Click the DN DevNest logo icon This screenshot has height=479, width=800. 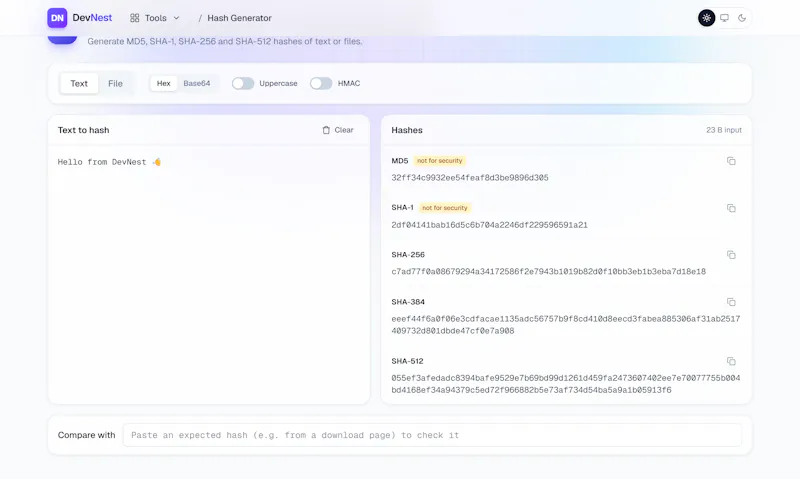point(57,18)
